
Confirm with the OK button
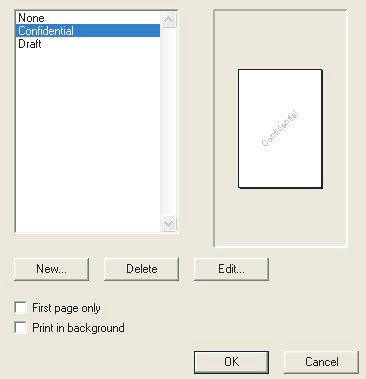point(231,362)
